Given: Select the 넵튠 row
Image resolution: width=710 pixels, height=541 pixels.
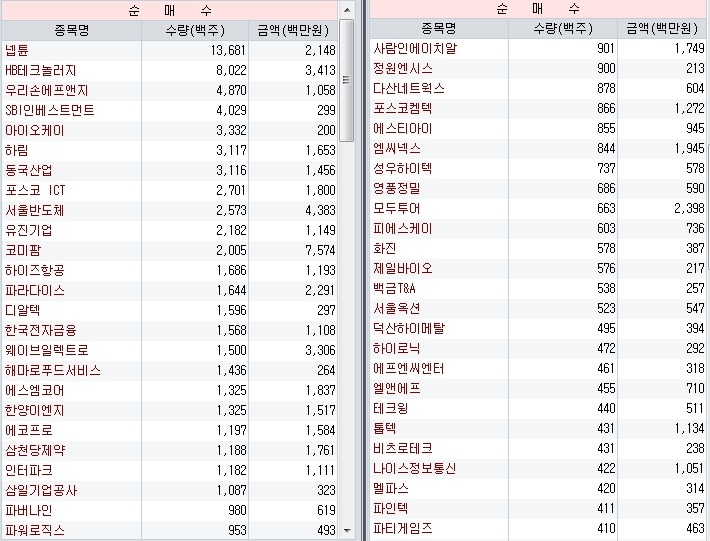Looking at the screenshot, I should pos(170,50).
